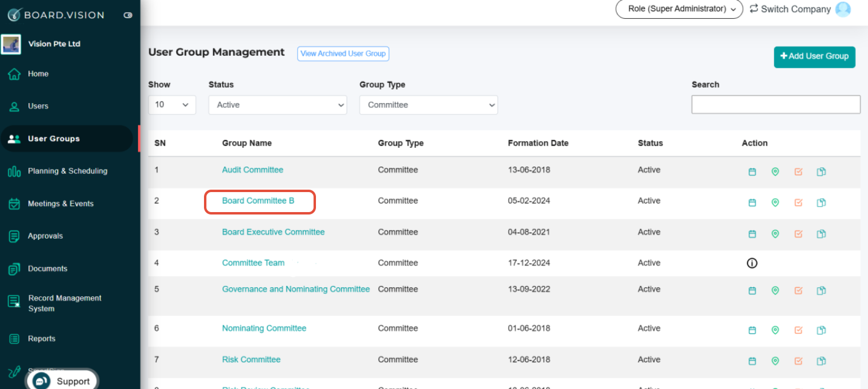Viewport: 868px width, 389px height.
Task: Click the Add User Group button
Action: click(814, 56)
